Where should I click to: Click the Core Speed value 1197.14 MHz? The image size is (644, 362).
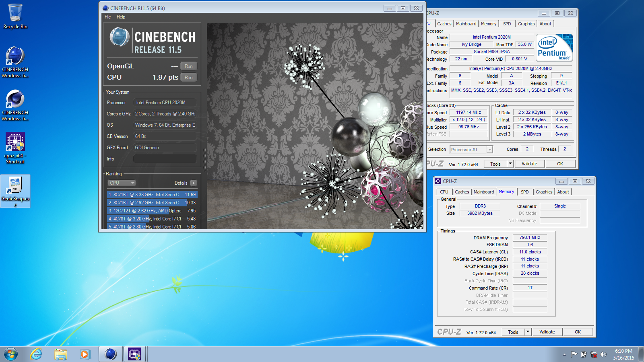click(x=469, y=113)
